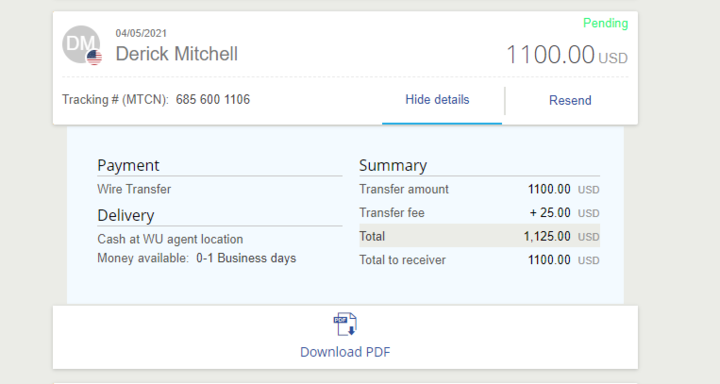Click Money available 0-1 Business days
Viewport: 720px width, 384px height.
tap(197, 258)
